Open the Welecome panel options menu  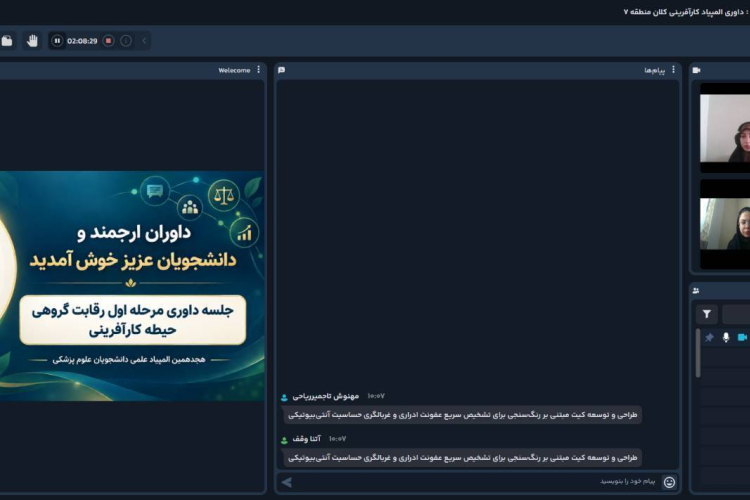259,70
